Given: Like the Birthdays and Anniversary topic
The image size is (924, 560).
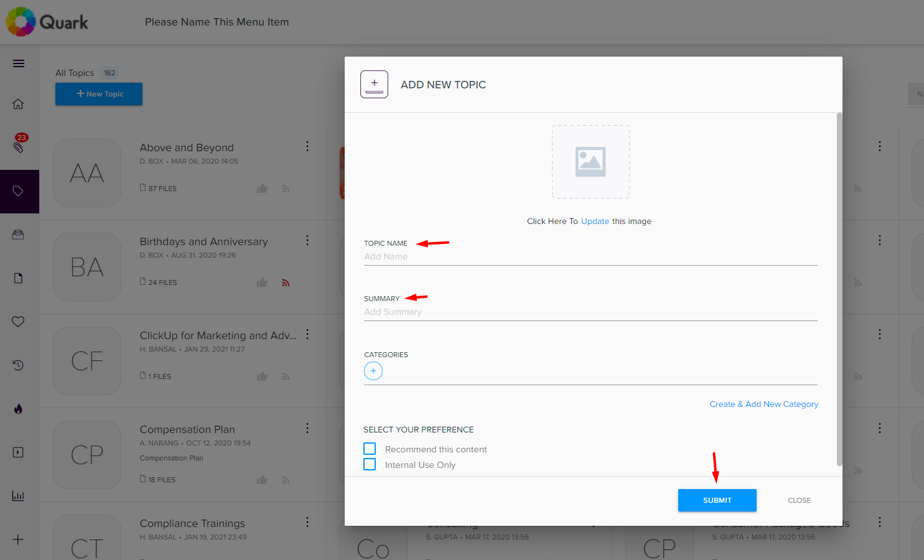Looking at the screenshot, I should tap(262, 282).
